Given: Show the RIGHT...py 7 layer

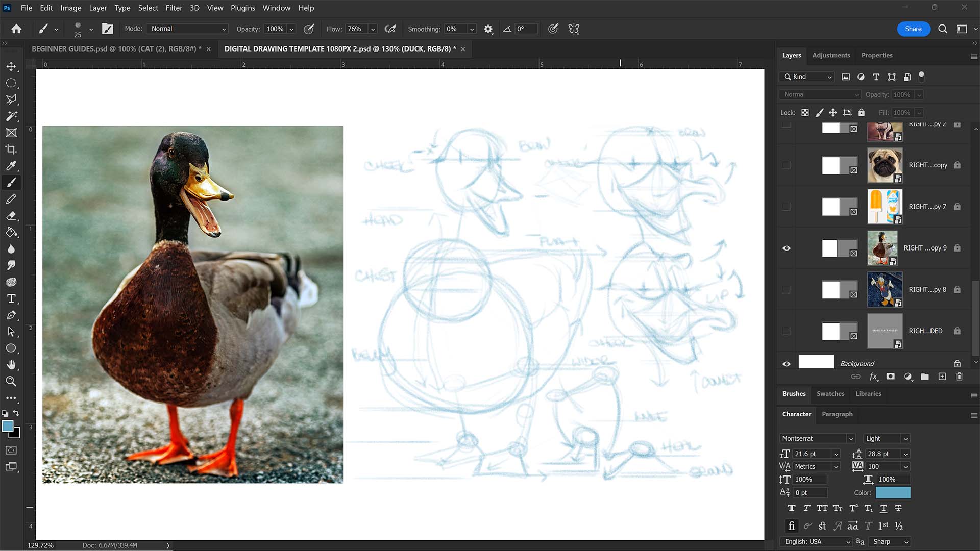Looking at the screenshot, I should click(787, 207).
